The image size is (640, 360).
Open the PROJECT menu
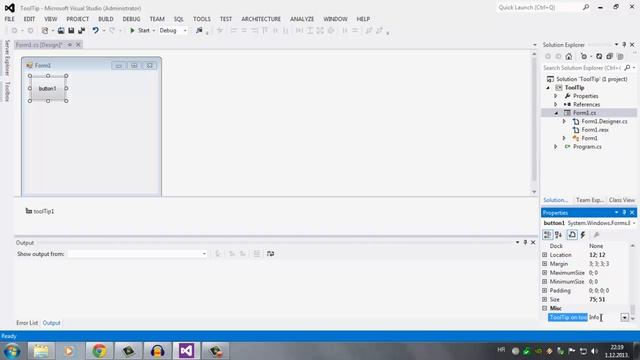(78, 19)
